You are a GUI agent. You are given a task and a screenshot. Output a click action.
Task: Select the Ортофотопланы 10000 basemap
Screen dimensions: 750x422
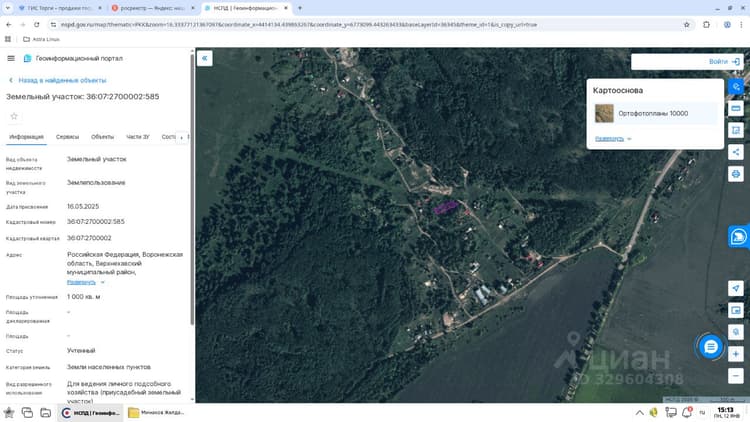click(655, 113)
